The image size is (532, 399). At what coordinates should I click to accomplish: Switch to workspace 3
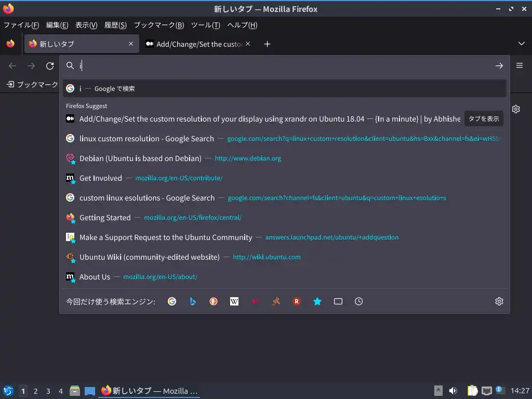[48, 391]
